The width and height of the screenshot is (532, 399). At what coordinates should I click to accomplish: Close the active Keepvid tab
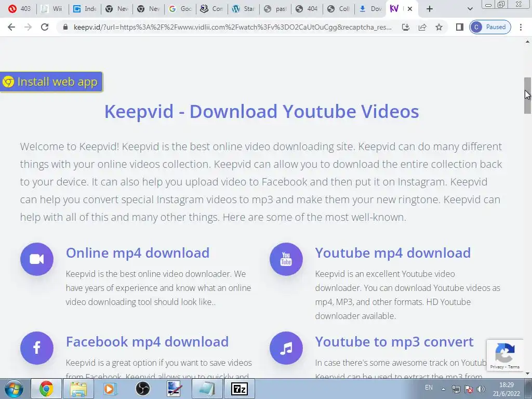410,9
